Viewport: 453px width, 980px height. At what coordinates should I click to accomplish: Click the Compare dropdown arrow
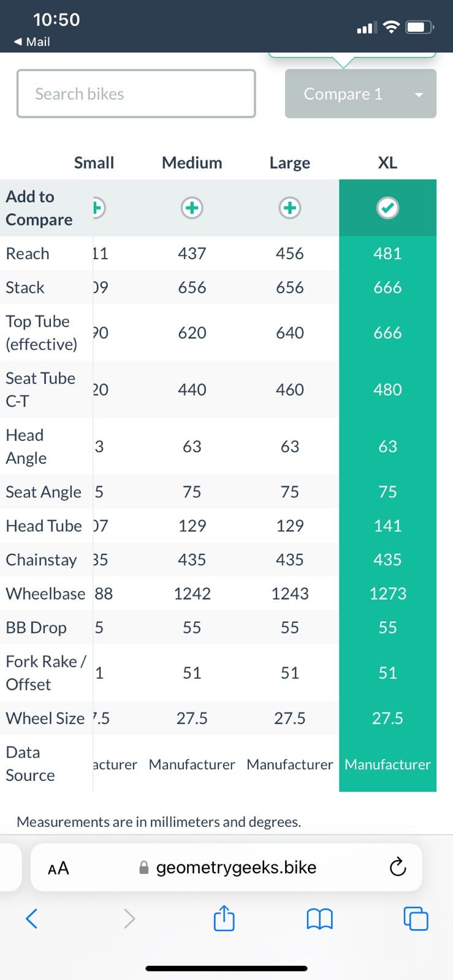[x=419, y=94]
